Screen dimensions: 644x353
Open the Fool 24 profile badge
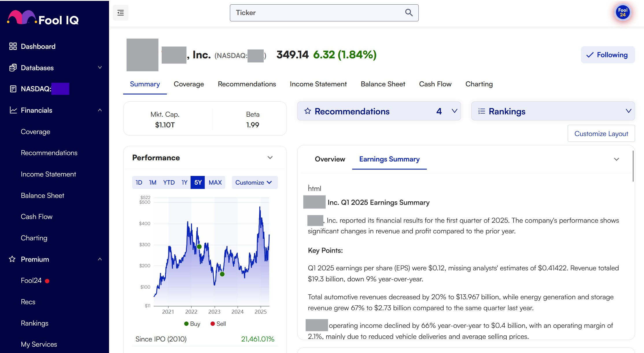tap(623, 12)
